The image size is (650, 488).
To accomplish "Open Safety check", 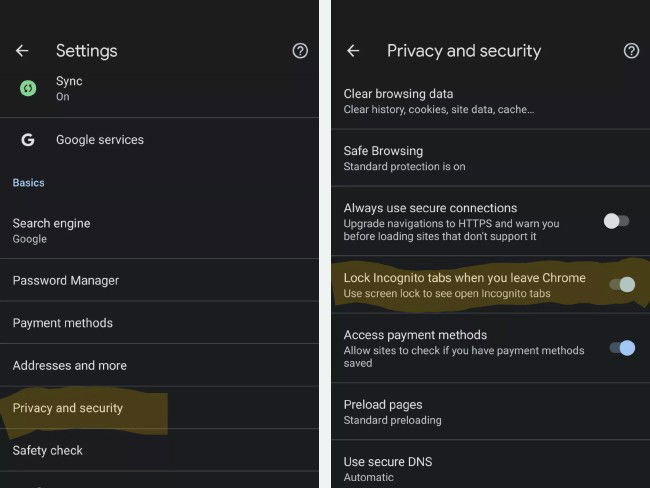I will [x=48, y=451].
